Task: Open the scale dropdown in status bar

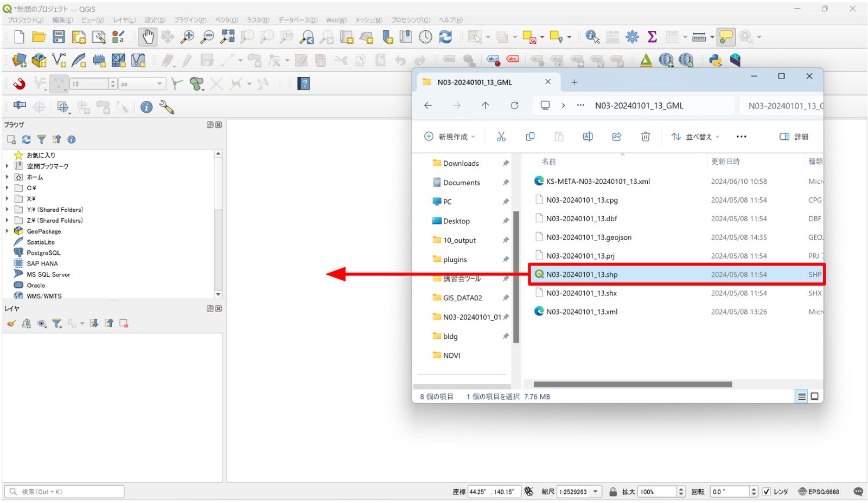Action: (x=596, y=492)
